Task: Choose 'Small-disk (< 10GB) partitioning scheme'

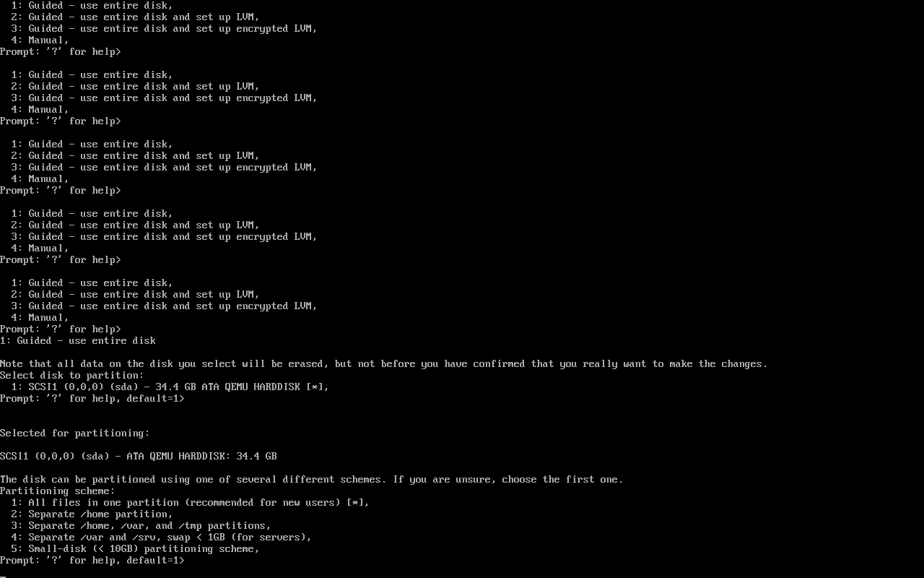Action: 135,548
